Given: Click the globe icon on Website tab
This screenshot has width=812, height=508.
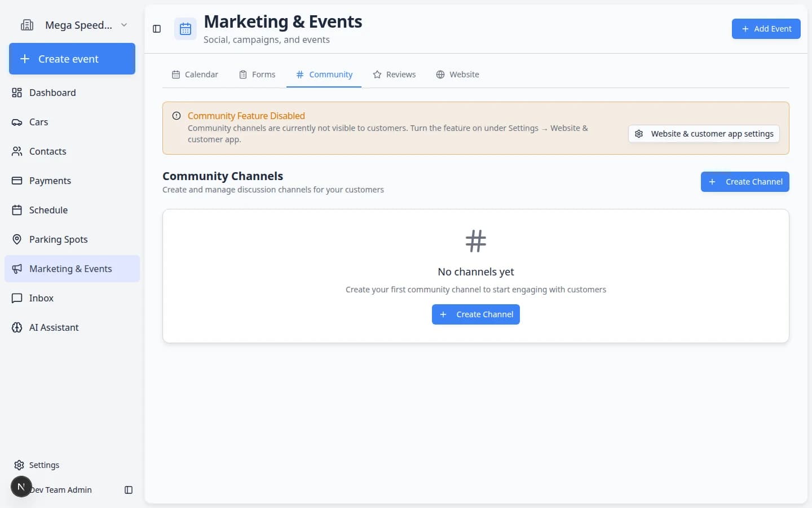Looking at the screenshot, I should (x=440, y=75).
